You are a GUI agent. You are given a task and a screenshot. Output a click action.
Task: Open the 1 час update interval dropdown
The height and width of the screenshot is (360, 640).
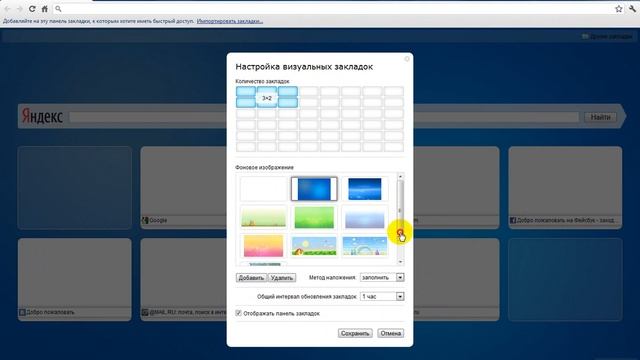(382, 296)
